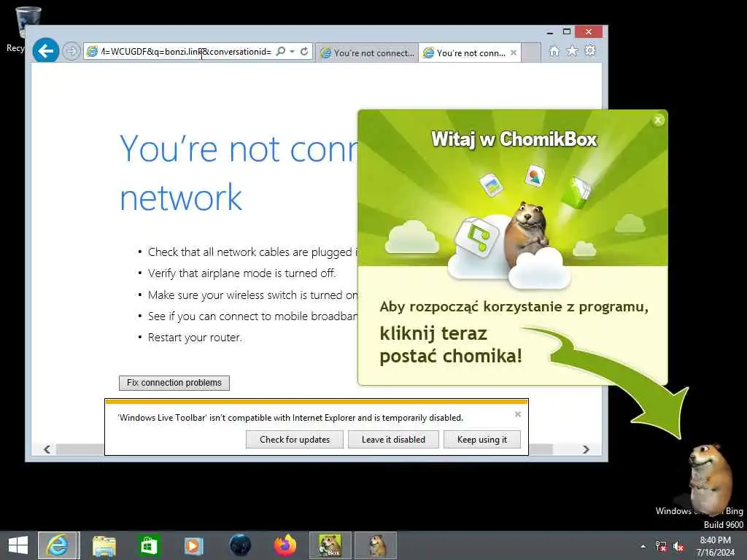Open the Windows Start button

[18, 545]
